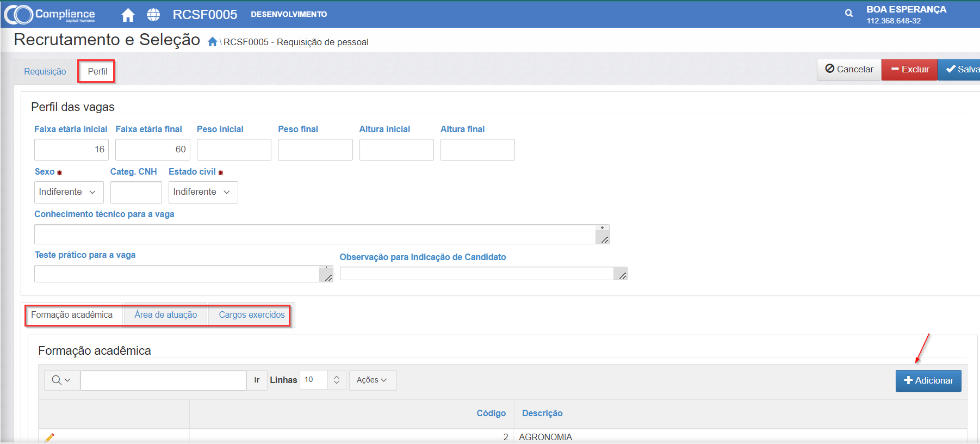Open Formação acadêmica tab
Viewport: 980px width, 444px height.
click(x=72, y=315)
